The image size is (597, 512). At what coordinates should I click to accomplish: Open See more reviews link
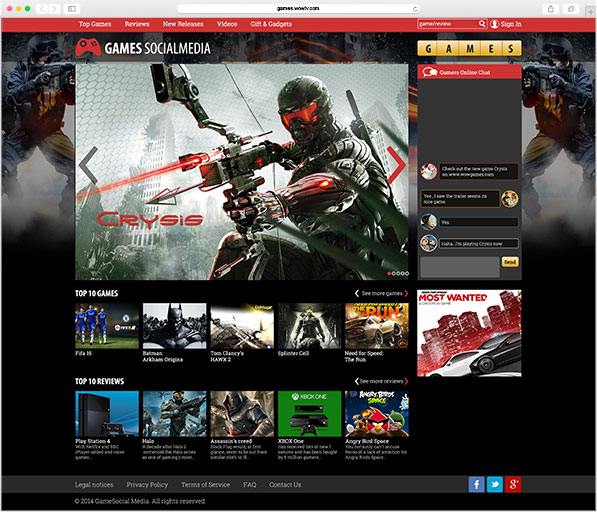pyautogui.click(x=381, y=381)
